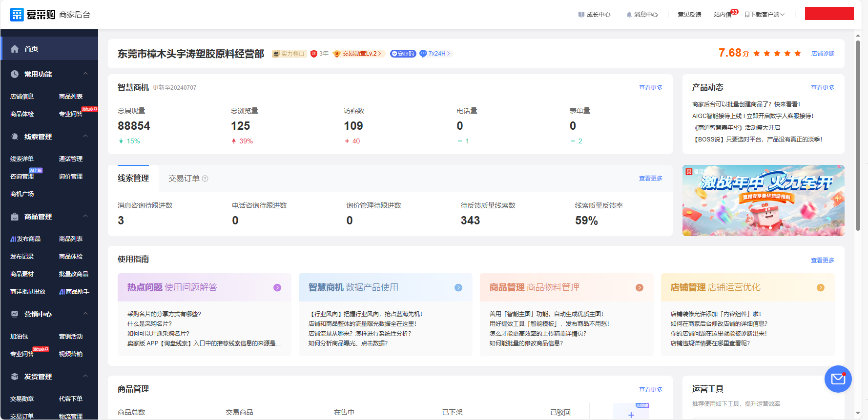Click the floating blue mail envelope icon
This screenshot has width=868, height=420.
click(838, 379)
